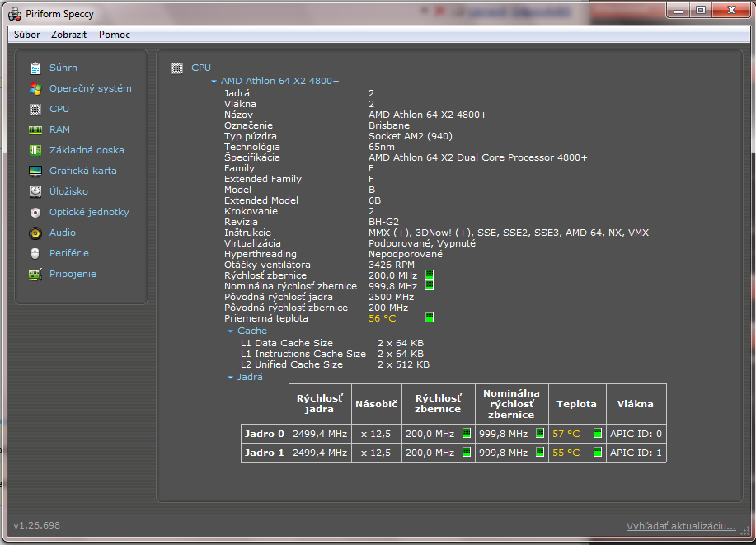This screenshot has height=545, width=756.
Task: Click the Vyhľadať aktualizáciu link
Action: 680,525
